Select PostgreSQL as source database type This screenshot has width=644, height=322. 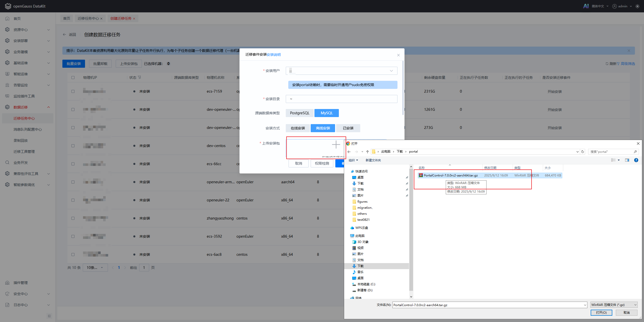[x=299, y=113]
